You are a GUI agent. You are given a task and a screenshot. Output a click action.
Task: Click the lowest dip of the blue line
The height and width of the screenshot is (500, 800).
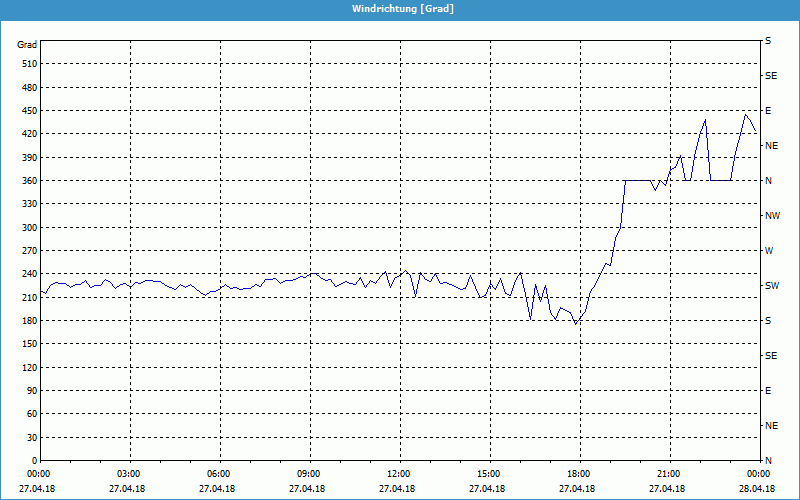pos(576,324)
